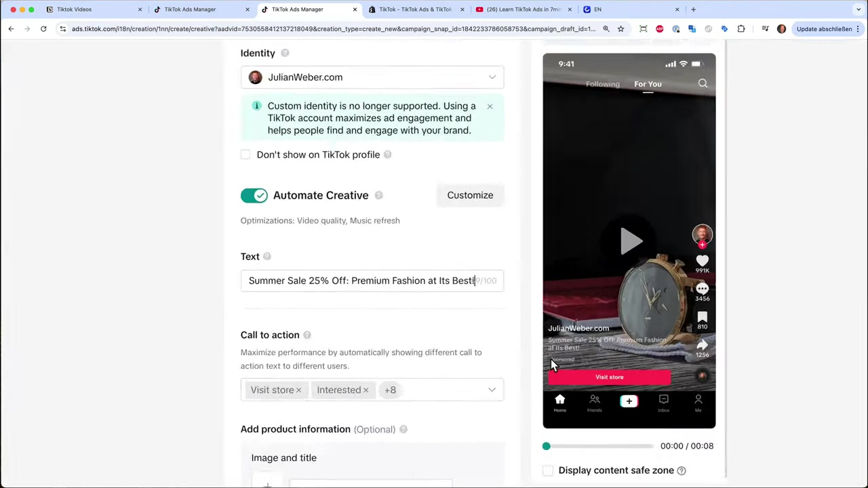Click the search icon in phone preview
The width and height of the screenshot is (868, 488).
point(703,83)
